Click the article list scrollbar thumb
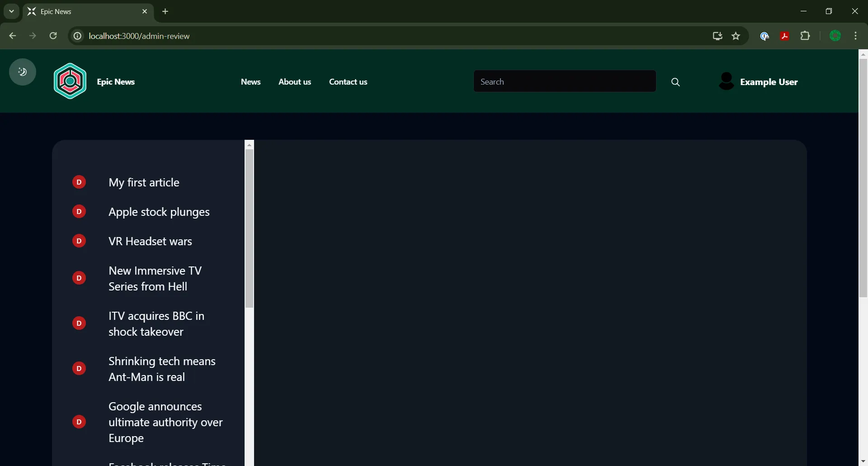 click(x=249, y=228)
